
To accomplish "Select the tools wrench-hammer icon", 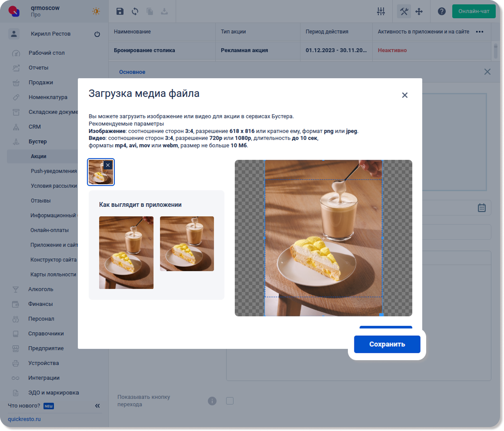I will [404, 12].
